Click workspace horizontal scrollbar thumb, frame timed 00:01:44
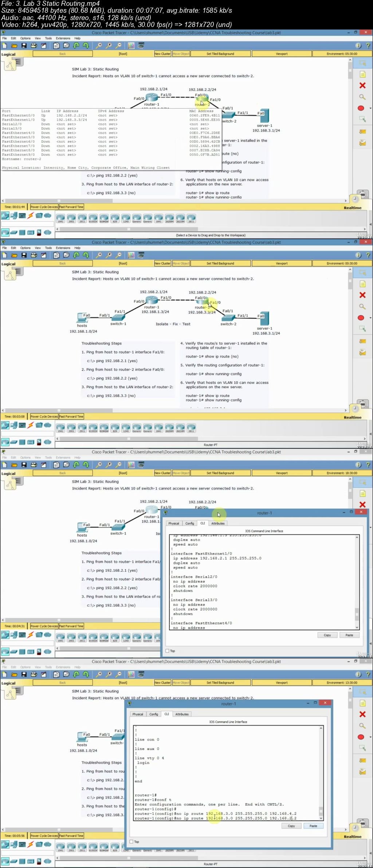Screen dimensions: 373x868 (x=59, y=201)
